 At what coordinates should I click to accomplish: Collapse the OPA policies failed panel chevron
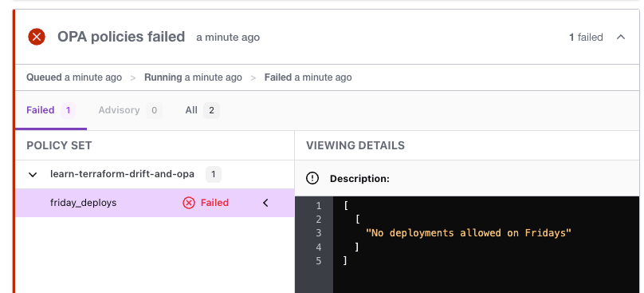pyautogui.click(x=621, y=37)
